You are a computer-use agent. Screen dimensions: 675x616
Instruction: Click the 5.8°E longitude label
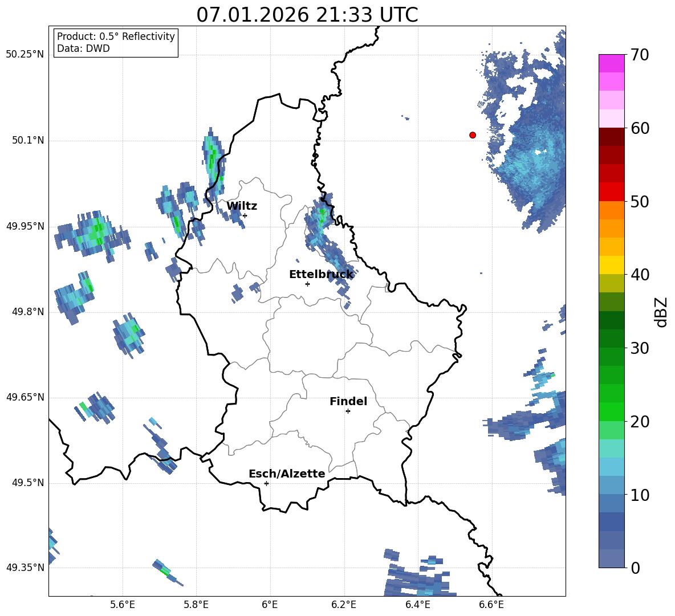pos(196,605)
